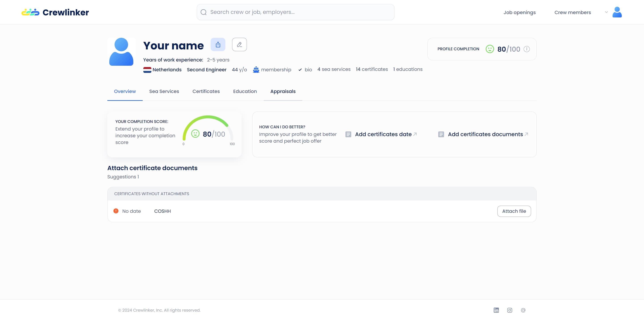Click the large profile photo placeholder
The height and width of the screenshot is (321, 644).
[121, 52]
